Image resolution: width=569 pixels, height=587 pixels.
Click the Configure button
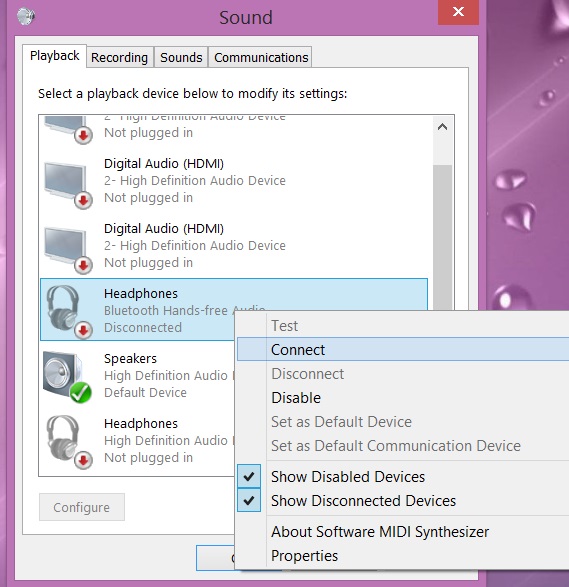82,507
